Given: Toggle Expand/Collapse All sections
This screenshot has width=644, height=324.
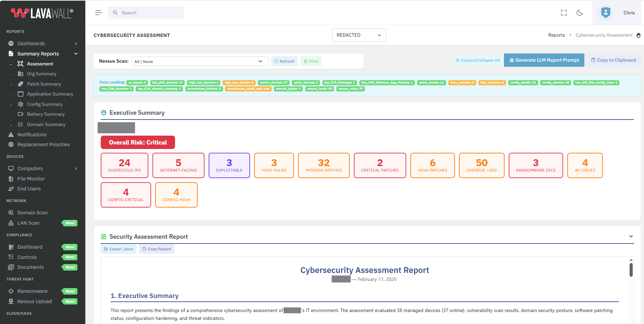Looking at the screenshot, I should click(x=477, y=60).
